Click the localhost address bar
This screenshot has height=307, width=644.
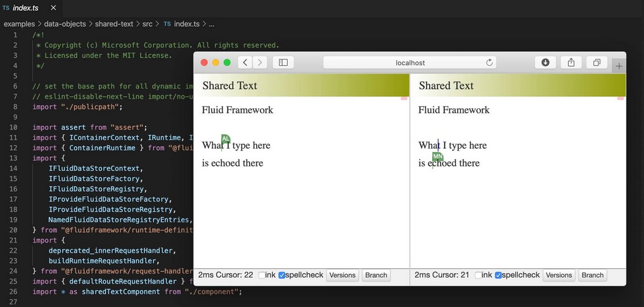pyautogui.click(x=410, y=63)
